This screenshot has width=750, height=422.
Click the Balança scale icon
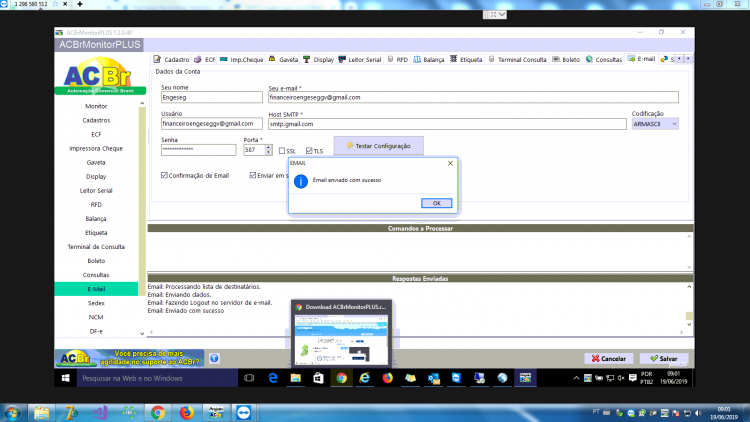point(417,59)
